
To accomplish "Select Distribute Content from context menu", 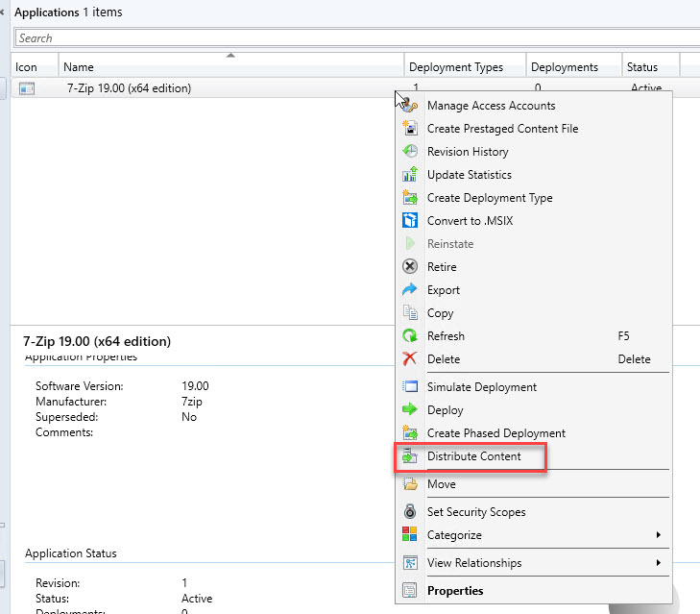I will 473,456.
